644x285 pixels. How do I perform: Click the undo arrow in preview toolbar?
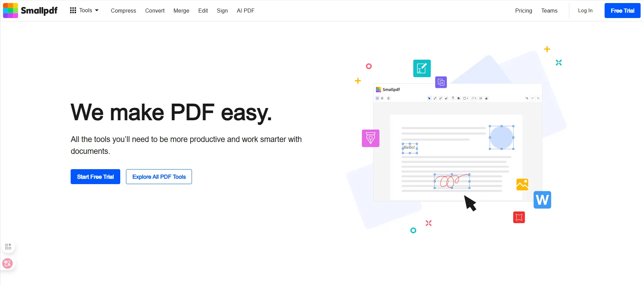527,98
